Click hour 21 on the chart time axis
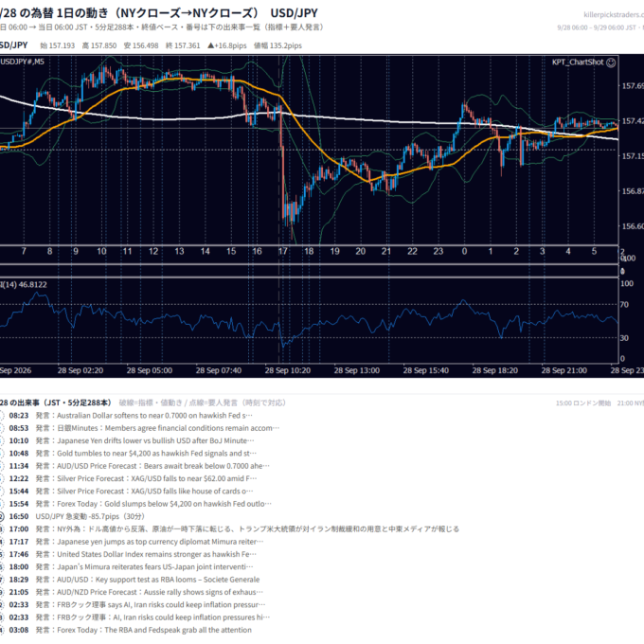 point(386,251)
